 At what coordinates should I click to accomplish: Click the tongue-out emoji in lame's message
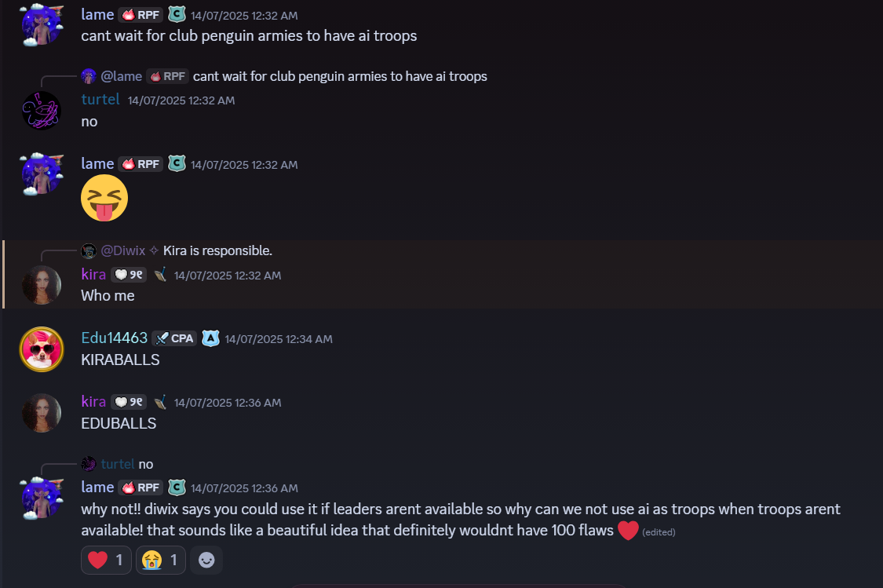click(x=104, y=198)
